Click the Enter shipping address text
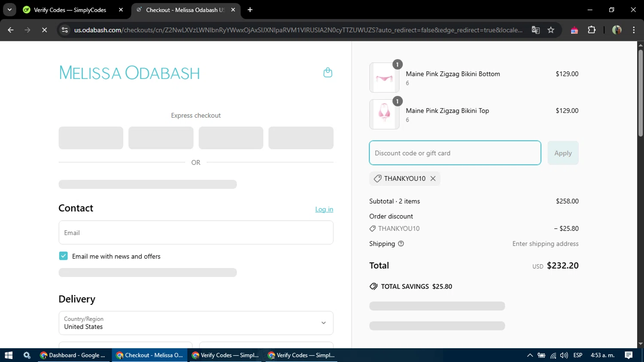644x362 pixels. 545,244
